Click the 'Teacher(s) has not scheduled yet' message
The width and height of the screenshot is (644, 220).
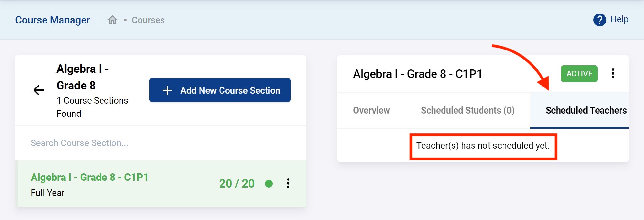pyautogui.click(x=483, y=146)
